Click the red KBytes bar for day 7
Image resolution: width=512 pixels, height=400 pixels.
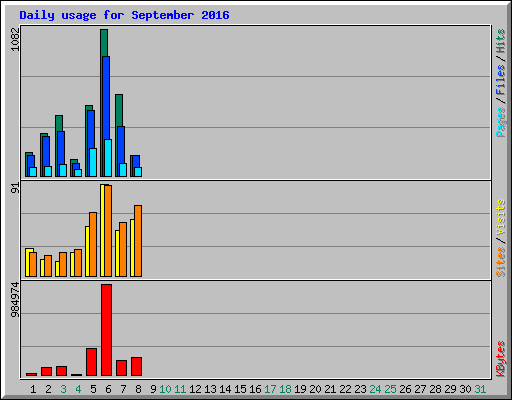click(x=121, y=368)
